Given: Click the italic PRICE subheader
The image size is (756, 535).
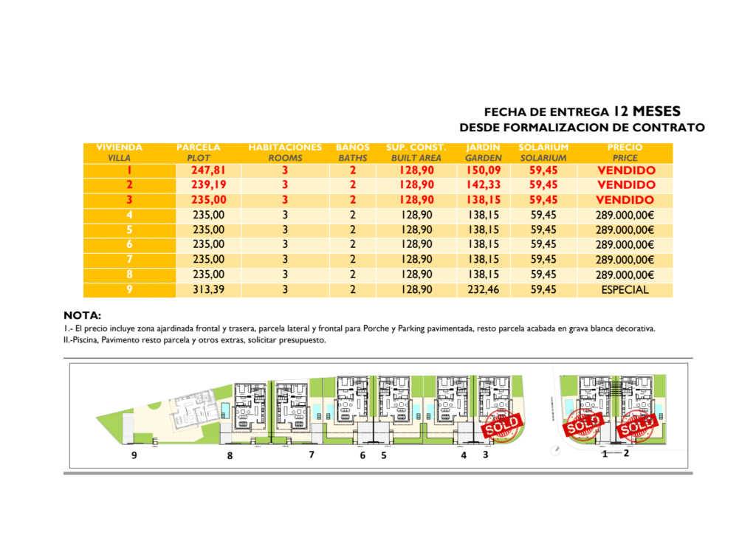Looking at the screenshot, I should coord(625,158).
